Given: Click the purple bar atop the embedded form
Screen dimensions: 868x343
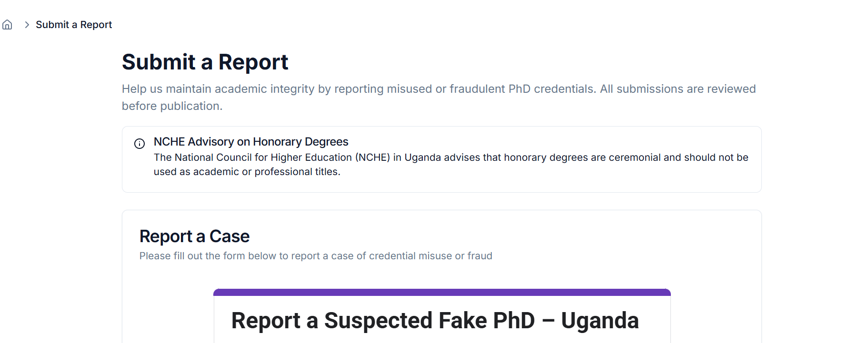Looking at the screenshot, I should tap(442, 292).
